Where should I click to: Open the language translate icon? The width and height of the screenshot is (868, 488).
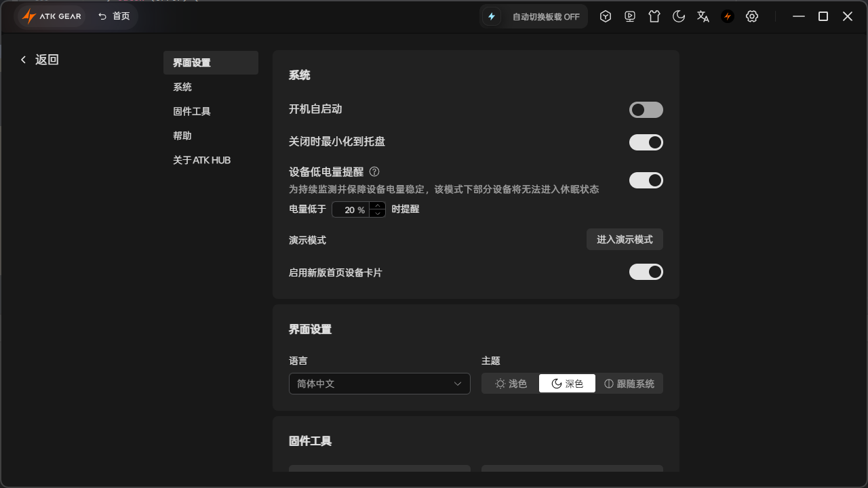[703, 16]
